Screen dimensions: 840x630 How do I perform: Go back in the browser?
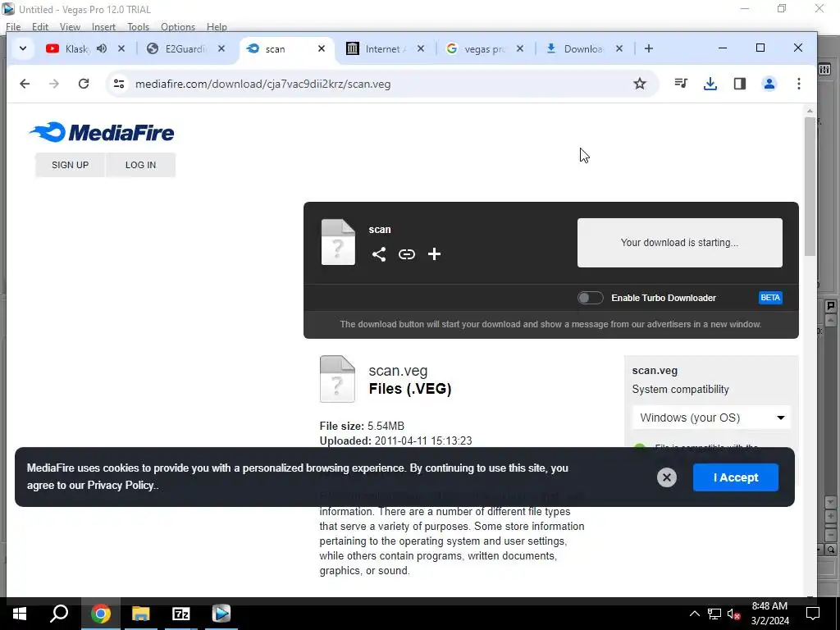click(x=25, y=84)
